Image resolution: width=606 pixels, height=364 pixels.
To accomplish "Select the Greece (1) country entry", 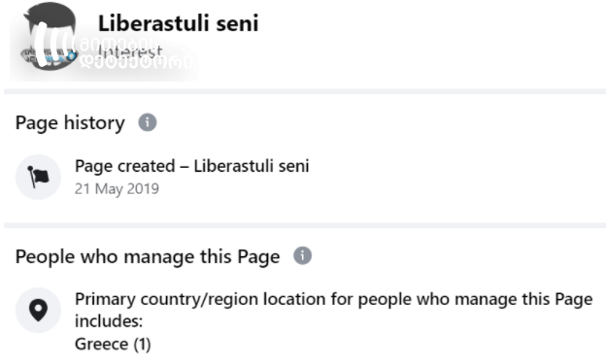I will (113, 344).
